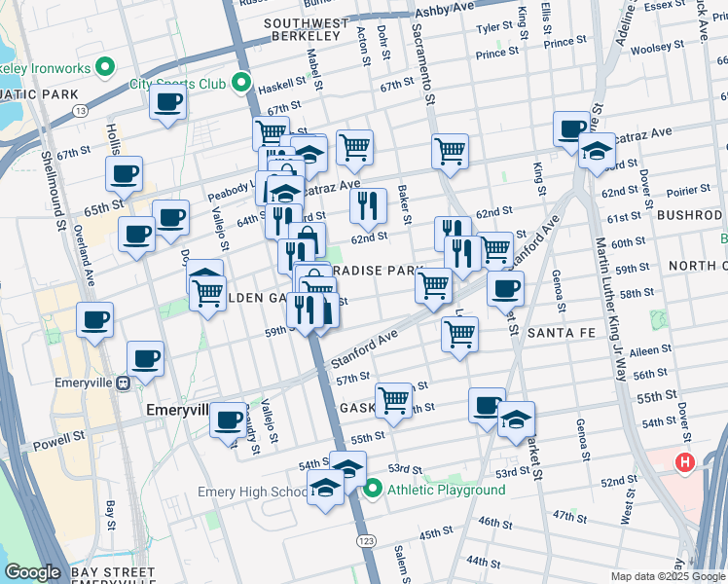Click the coffee cup marker below City Sports Club
The image size is (728, 584).
click(x=167, y=102)
